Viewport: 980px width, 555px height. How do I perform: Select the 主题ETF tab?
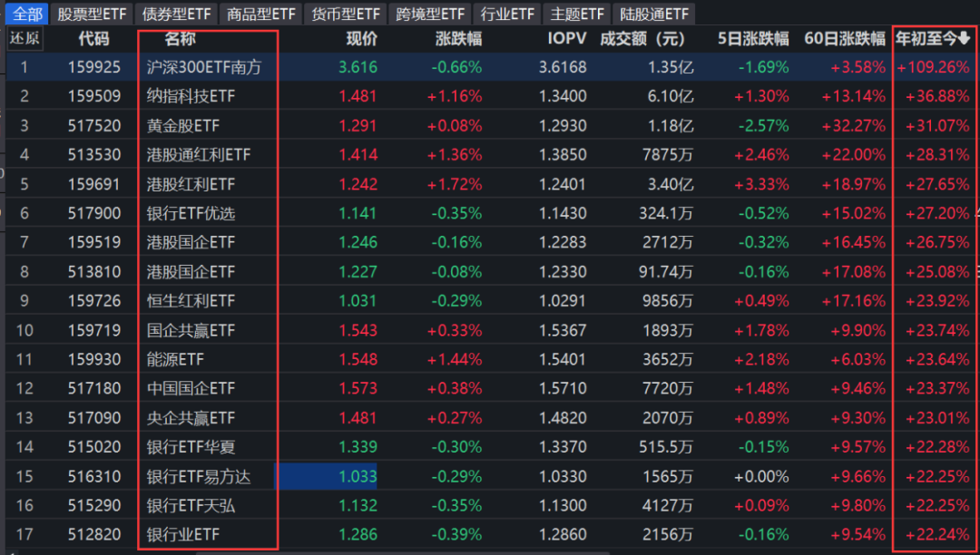(x=577, y=14)
